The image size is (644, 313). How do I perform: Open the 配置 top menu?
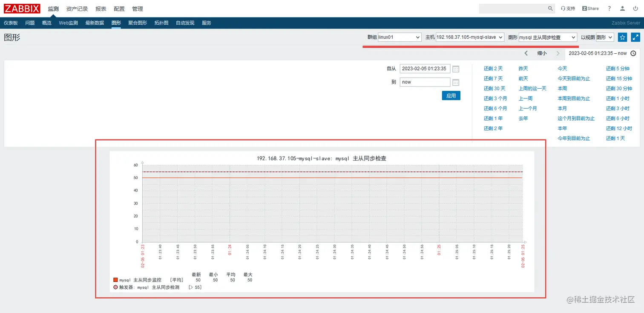pyautogui.click(x=119, y=9)
